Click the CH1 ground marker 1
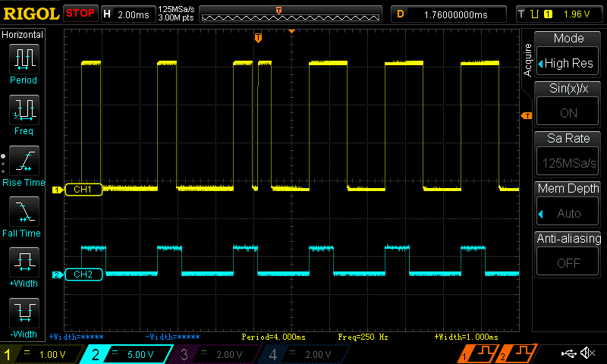The width and height of the screenshot is (607, 364). pyautogui.click(x=58, y=190)
